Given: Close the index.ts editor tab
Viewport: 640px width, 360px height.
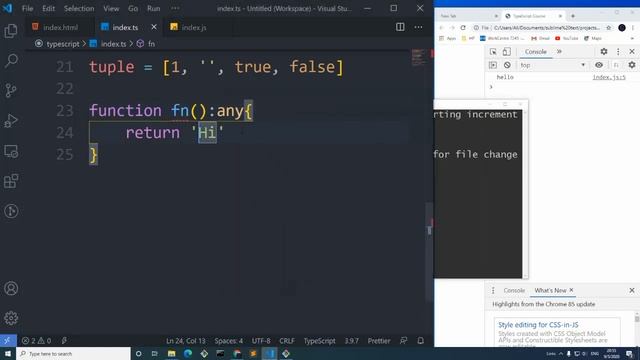Looking at the screenshot, I should (x=154, y=27).
